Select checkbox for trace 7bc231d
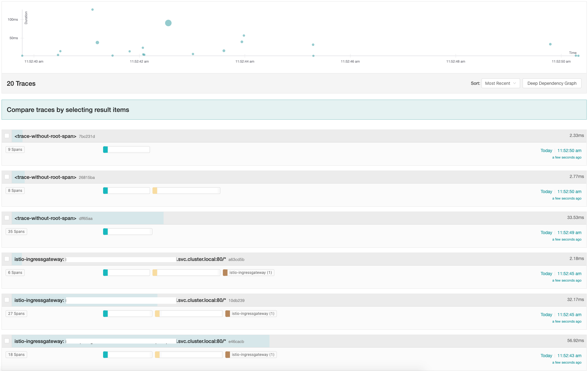 [x=7, y=136]
